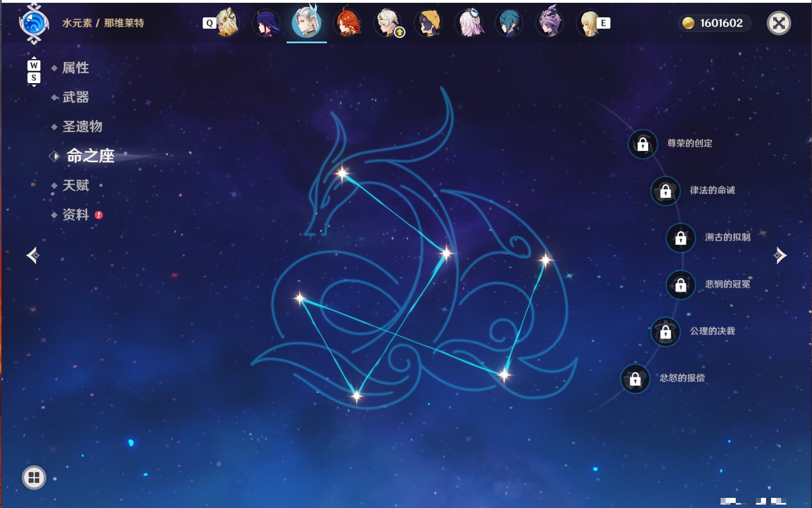Select the locked constellation 律法的命诫

tap(666, 191)
